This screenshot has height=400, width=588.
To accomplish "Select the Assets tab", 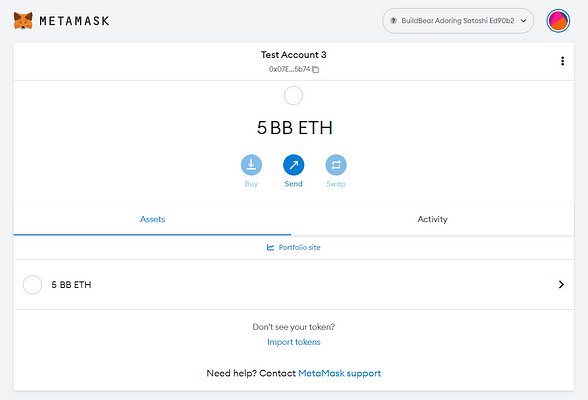I will click(x=152, y=219).
